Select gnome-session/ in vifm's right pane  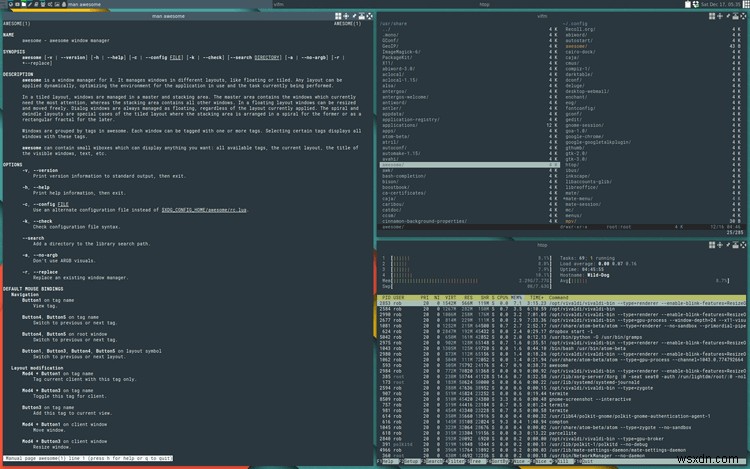(x=584, y=125)
